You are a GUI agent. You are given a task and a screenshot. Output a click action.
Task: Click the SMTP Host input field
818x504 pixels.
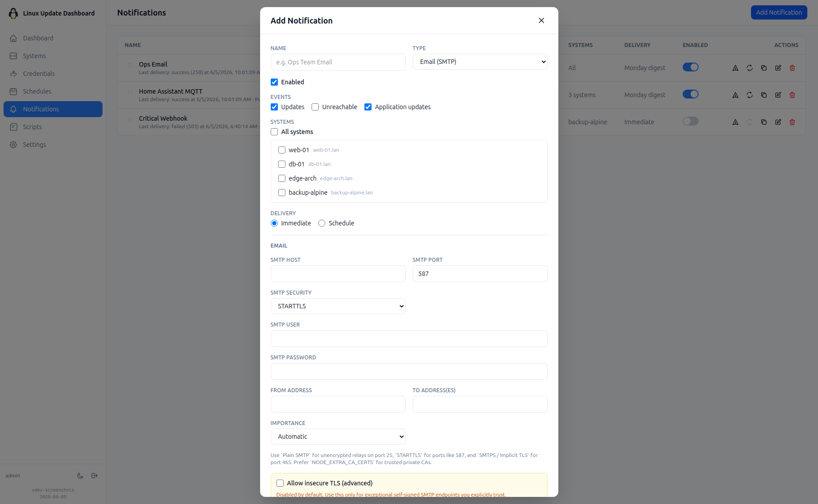click(338, 274)
